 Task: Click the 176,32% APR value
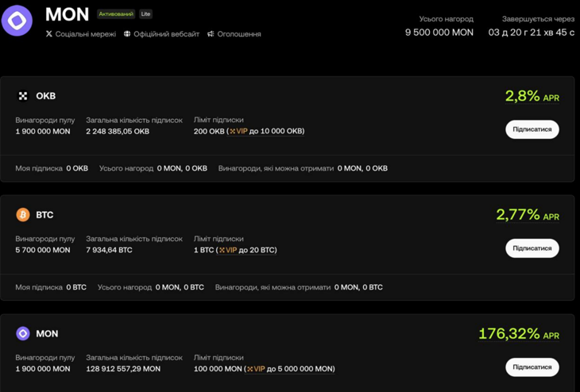[519, 334]
